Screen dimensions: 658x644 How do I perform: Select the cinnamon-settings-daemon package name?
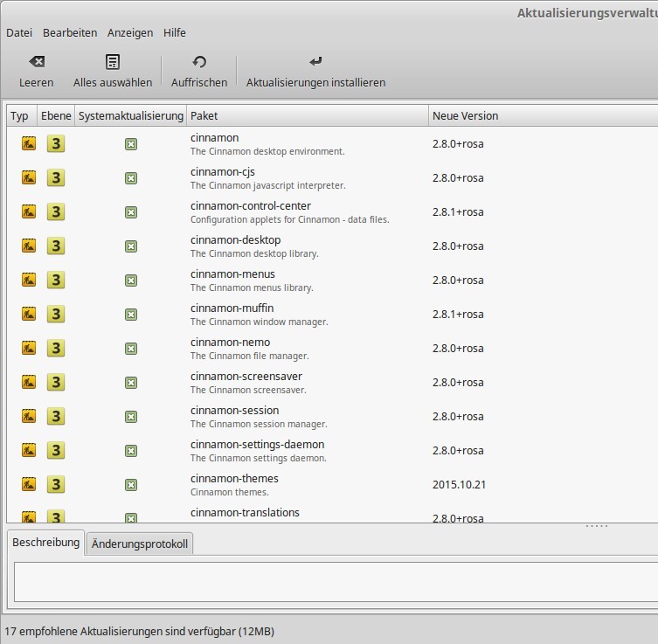(257, 444)
